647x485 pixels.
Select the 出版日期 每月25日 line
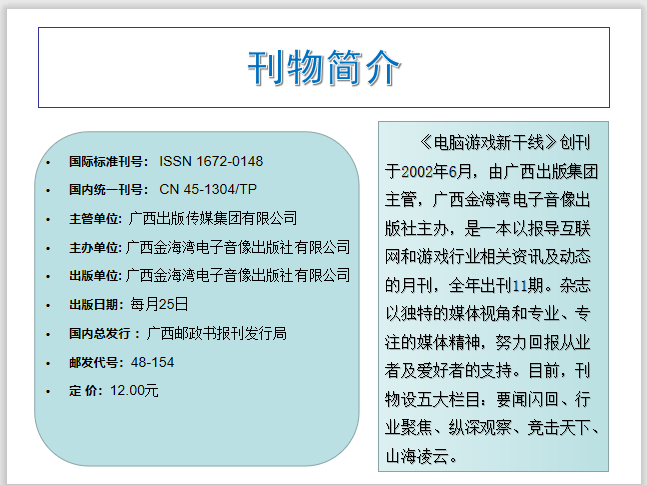[128, 304]
